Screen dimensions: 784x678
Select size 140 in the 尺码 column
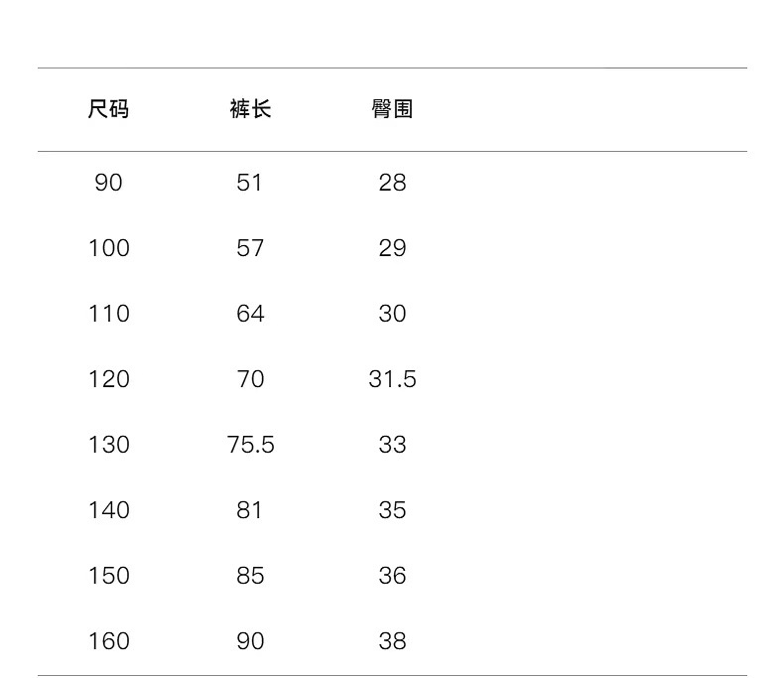pos(108,510)
